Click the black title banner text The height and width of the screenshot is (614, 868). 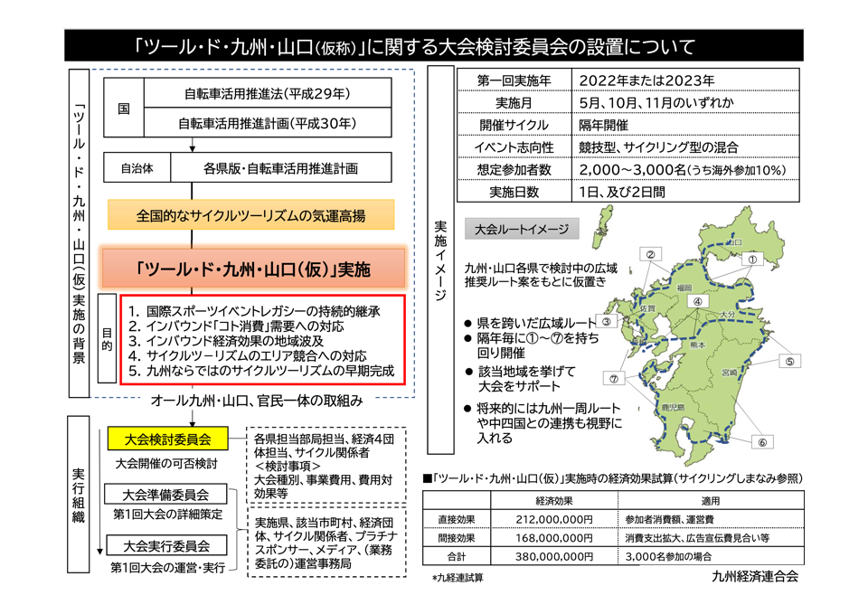pyautogui.click(x=414, y=46)
